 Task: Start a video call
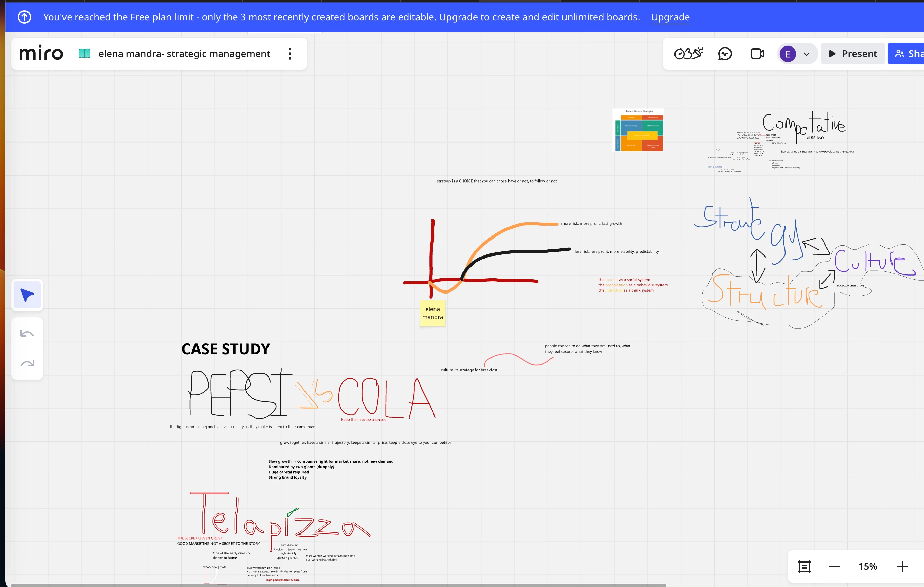[x=757, y=53]
